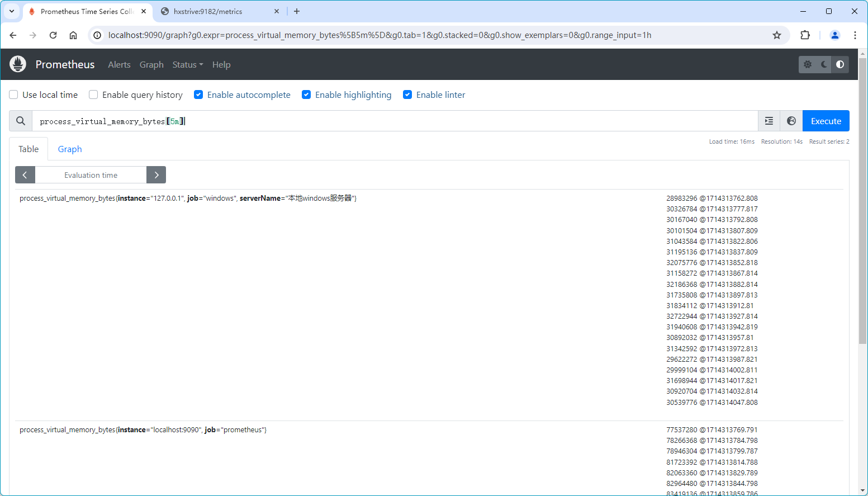Step evaluation time backward

click(25, 175)
